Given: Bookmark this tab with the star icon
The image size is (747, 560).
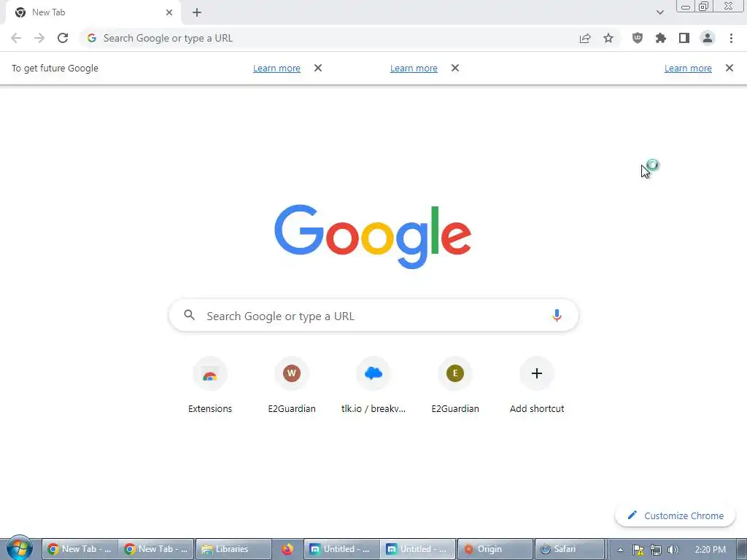Looking at the screenshot, I should tap(608, 38).
